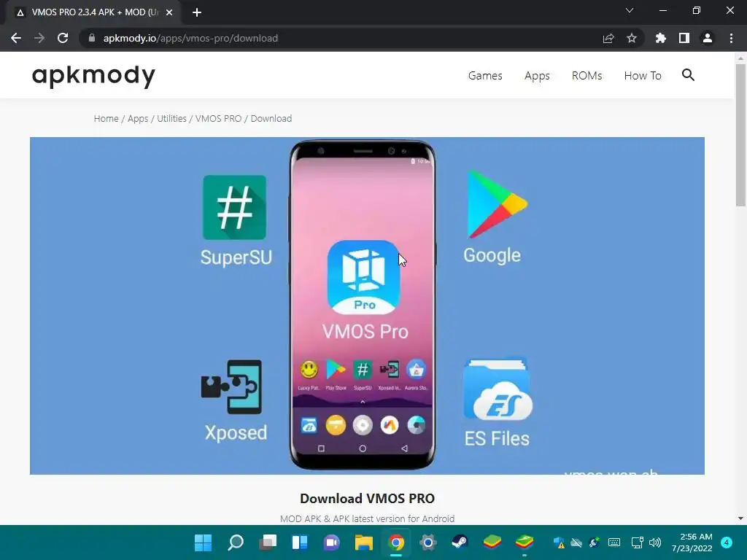The width and height of the screenshot is (747, 560).
Task: Click the VMOS Pro banner image
Action: 367,306
